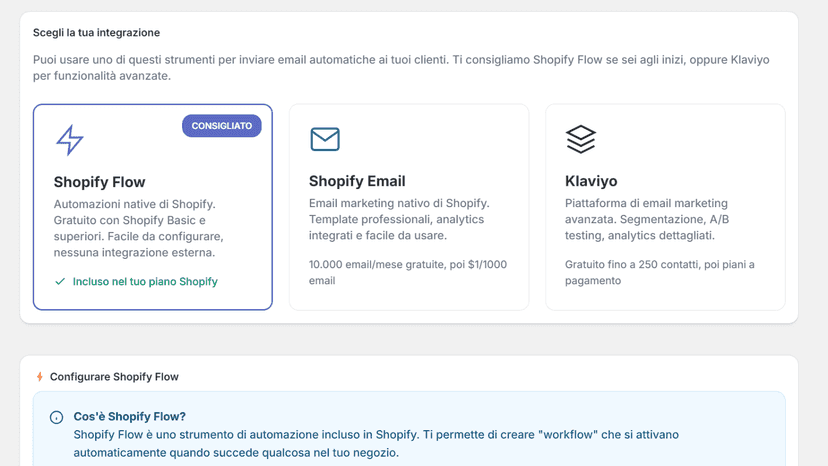This screenshot has width=828, height=466.
Task: Click the 'Puoi usare uno di questi strumenti' paragraph
Action: [x=401, y=68]
